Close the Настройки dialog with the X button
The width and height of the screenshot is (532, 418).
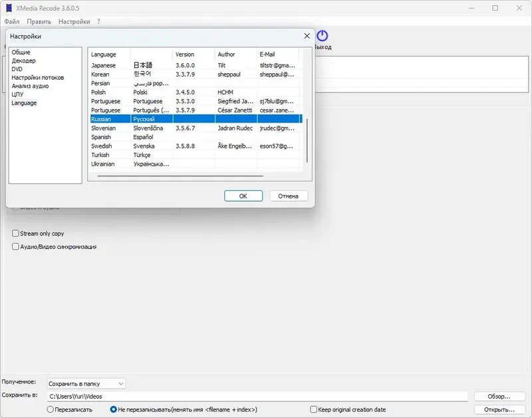[307, 36]
